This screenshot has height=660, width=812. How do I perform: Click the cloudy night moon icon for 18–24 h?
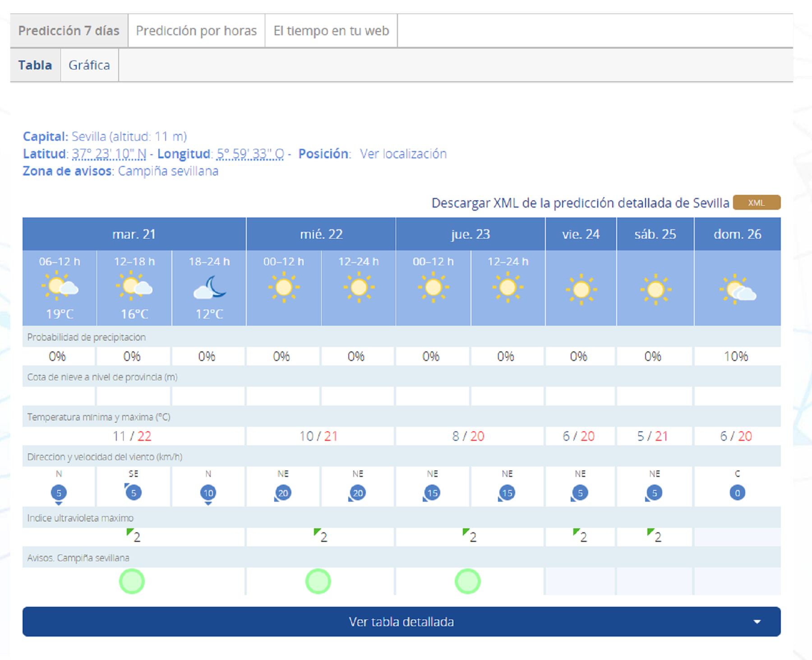210,288
